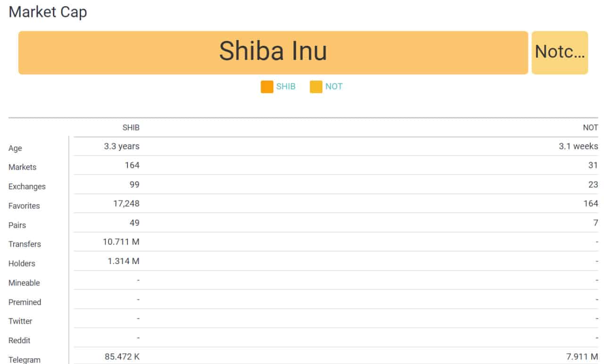Viewport: 604px width, 364px height.
Task: Click the Favorites row label
Action: tap(24, 206)
